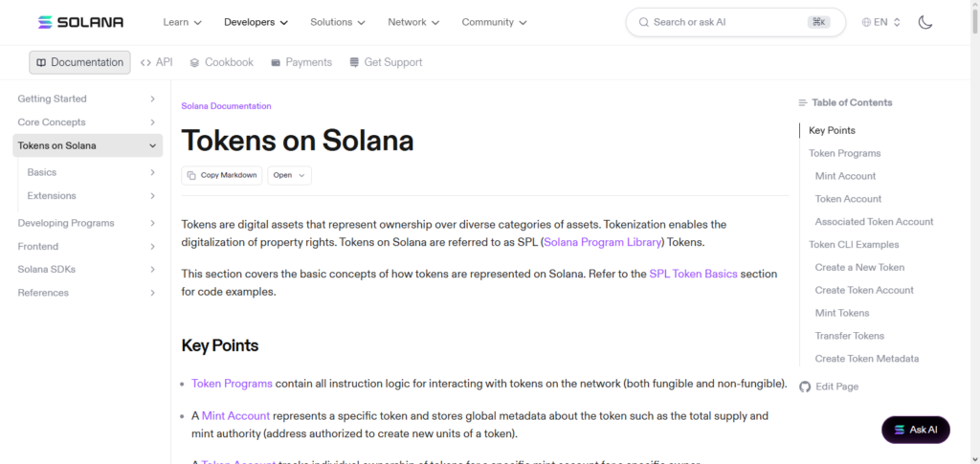Jump to Token Account in table of contents
980x464 pixels.
[848, 199]
